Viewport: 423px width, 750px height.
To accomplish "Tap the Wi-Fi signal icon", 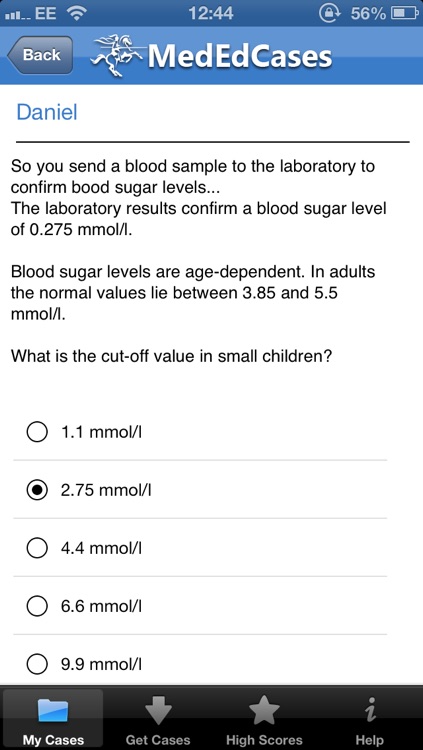I will click(x=75, y=14).
